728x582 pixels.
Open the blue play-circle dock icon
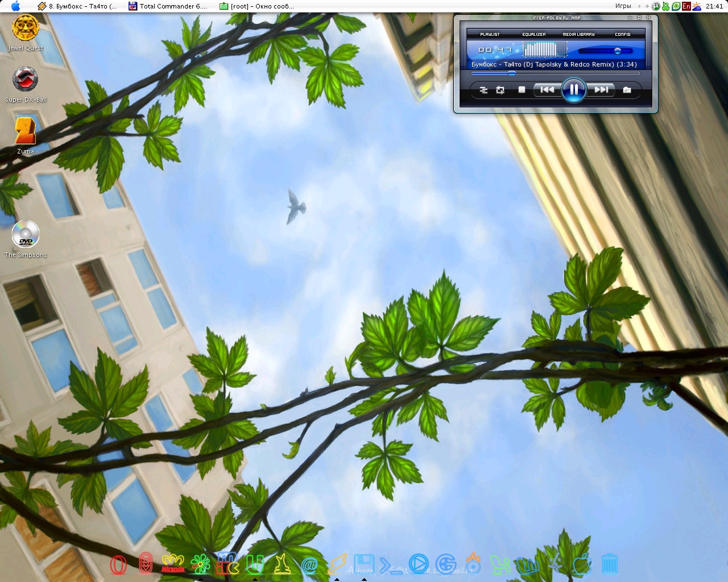pos(419,564)
